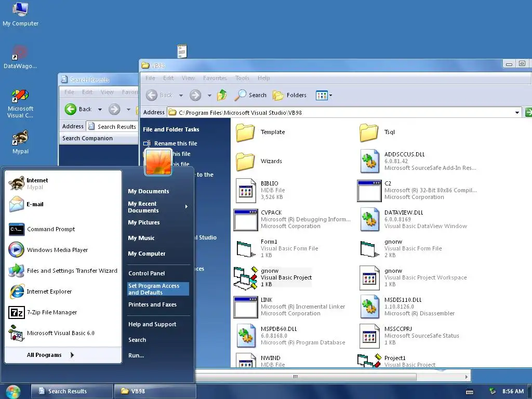Viewport: 532px width, 399px height.
Task: Select the MSPDB60.DLL file
Action: 290,336
